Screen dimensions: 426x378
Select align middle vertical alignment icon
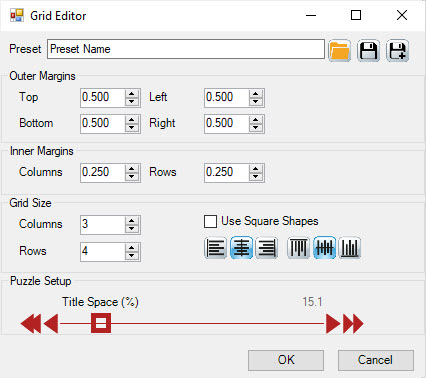click(324, 248)
